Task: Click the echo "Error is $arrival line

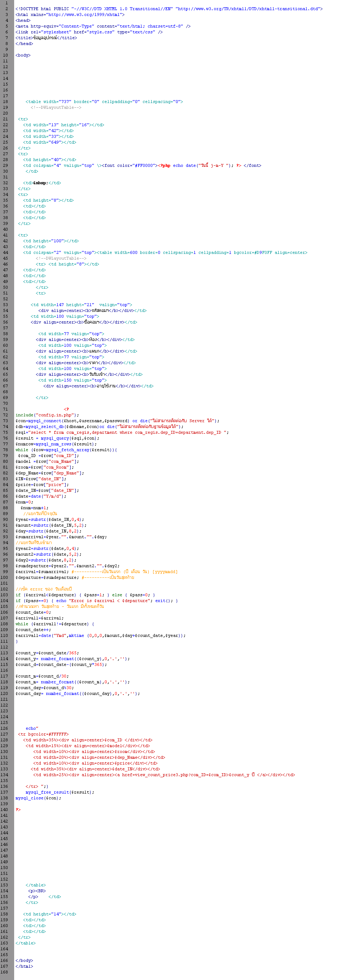Action: coord(97,601)
